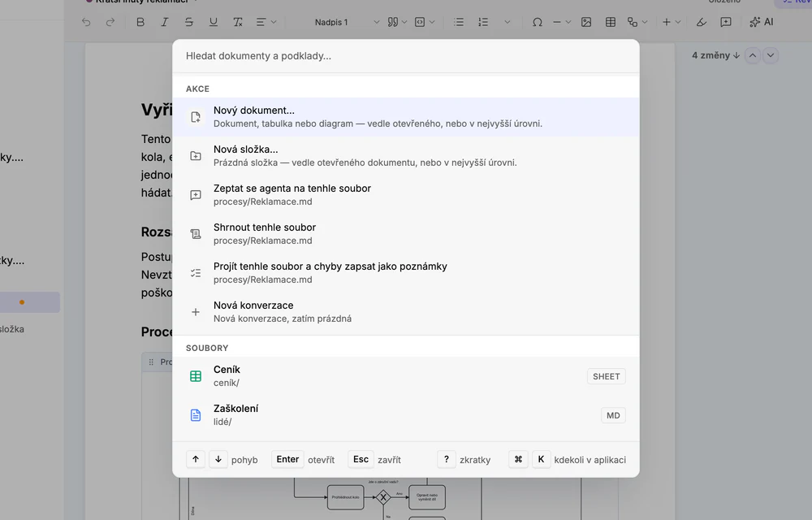812x520 pixels.
Task: Select the highlighter pen tool
Action: pyautogui.click(x=702, y=22)
